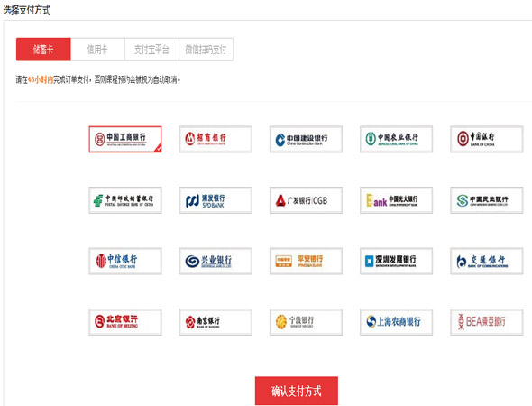Pick 中国农业银行 bank logo

[x=396, y=139]
